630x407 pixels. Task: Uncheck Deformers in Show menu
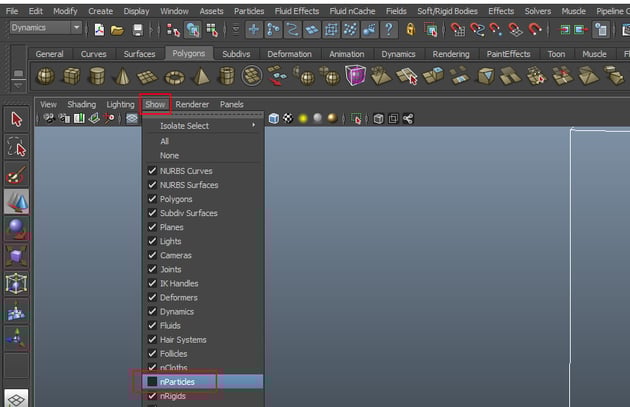[x=203, y=297]
